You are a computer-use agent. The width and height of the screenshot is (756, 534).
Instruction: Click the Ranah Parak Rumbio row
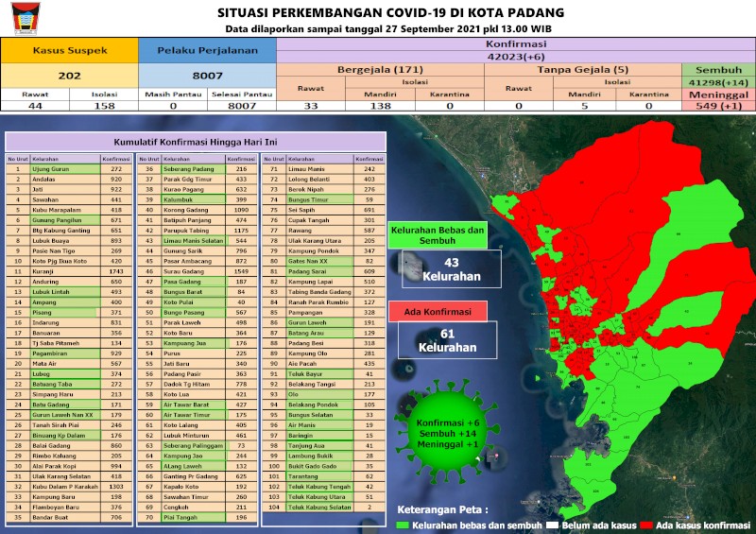pyautogui.click(x=323, y=302)
